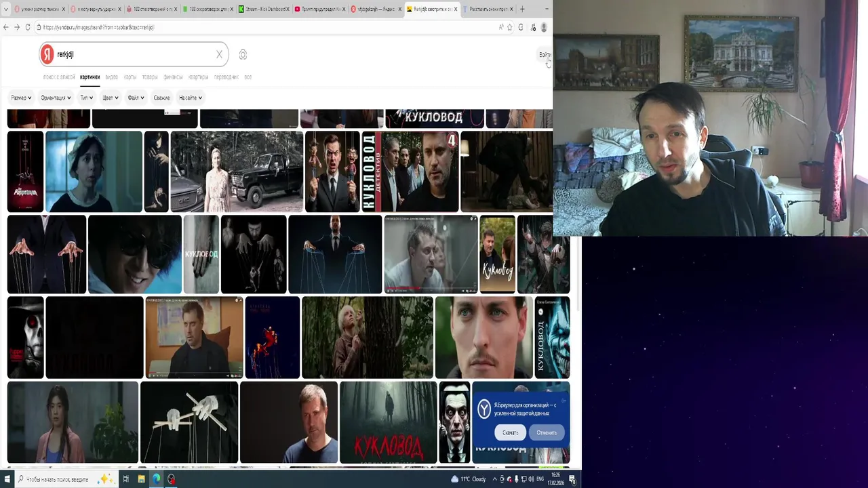This screenshot has height=488, width=868.
Task: Close the Stream - Kick Dashboard tab
Action: click(288, 9)
